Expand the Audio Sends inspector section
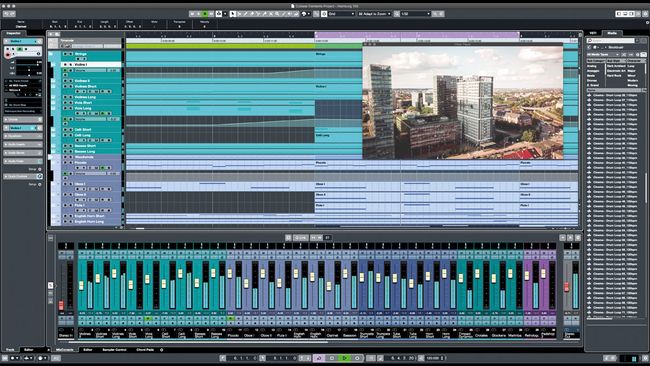This screenshot has width=650, height=366. click(23, 153)
